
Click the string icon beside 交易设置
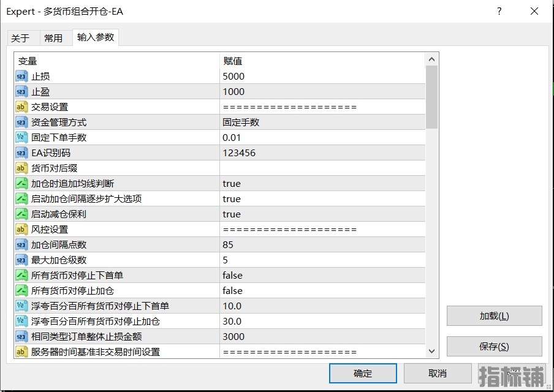(21, 107)
